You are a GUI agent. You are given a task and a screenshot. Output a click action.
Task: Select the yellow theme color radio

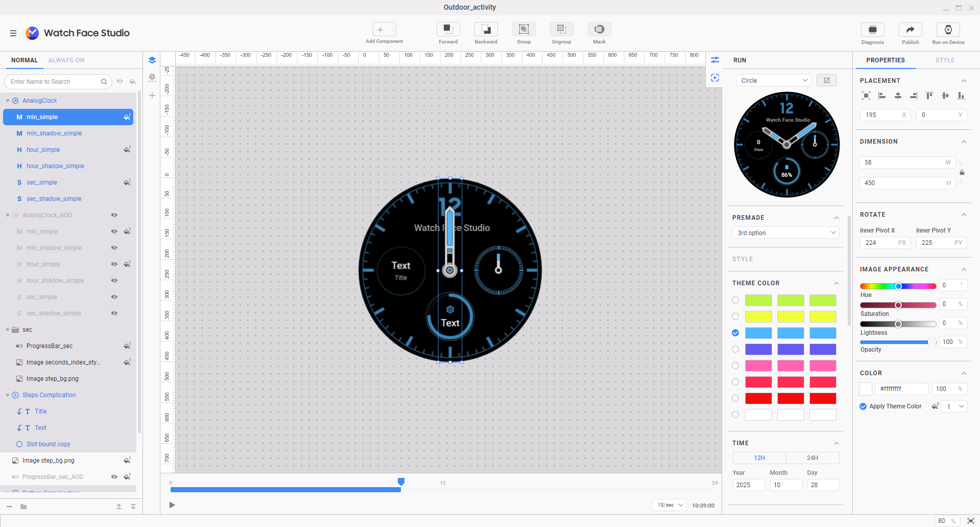click(735, 316)
